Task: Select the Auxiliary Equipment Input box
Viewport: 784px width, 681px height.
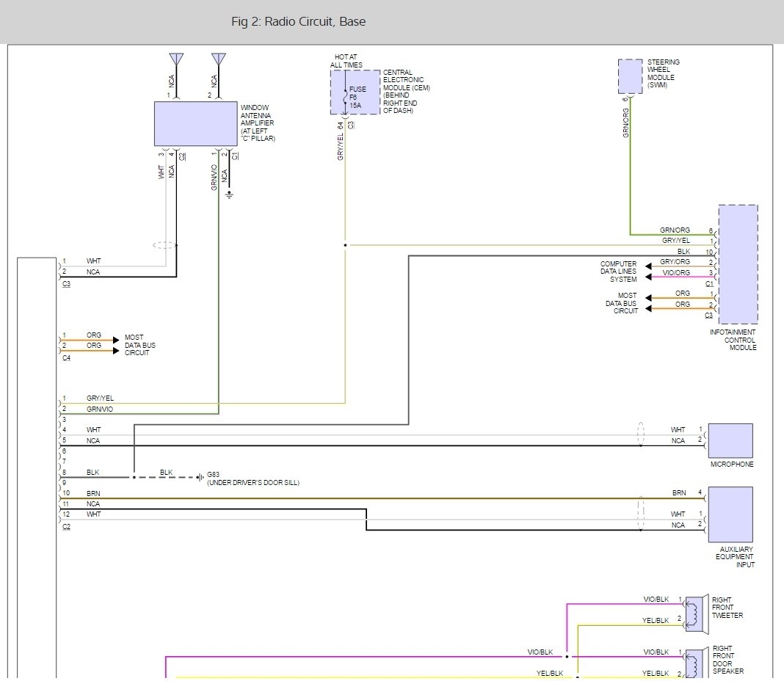Action: pyautogui.click(x=730, y=514)
